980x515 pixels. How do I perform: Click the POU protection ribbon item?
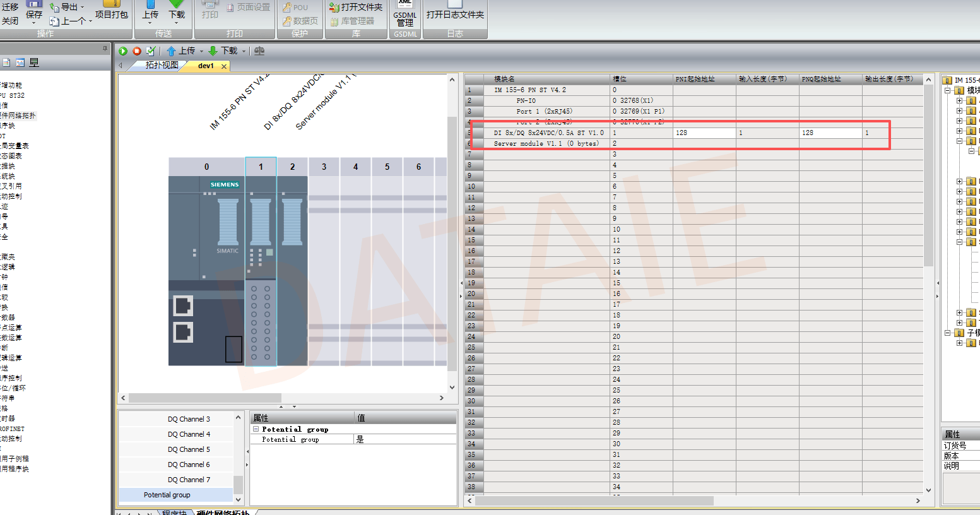[x=295, y=7]
